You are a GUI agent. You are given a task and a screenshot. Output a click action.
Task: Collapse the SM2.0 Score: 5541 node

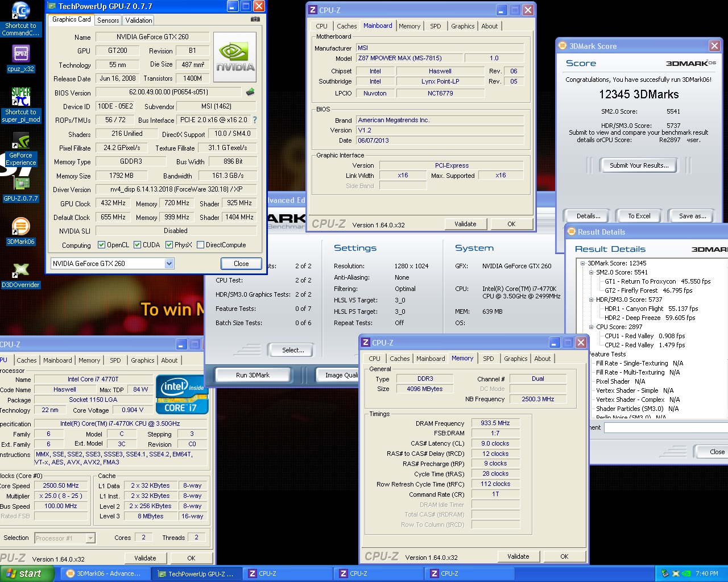pyautogui.click(x=591, y=272)
